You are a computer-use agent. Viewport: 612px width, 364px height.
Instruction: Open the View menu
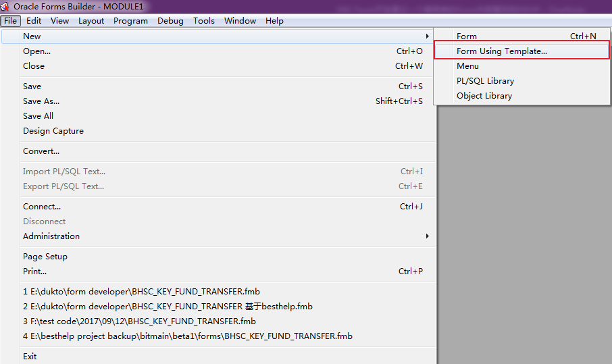[x=59, y=21]
